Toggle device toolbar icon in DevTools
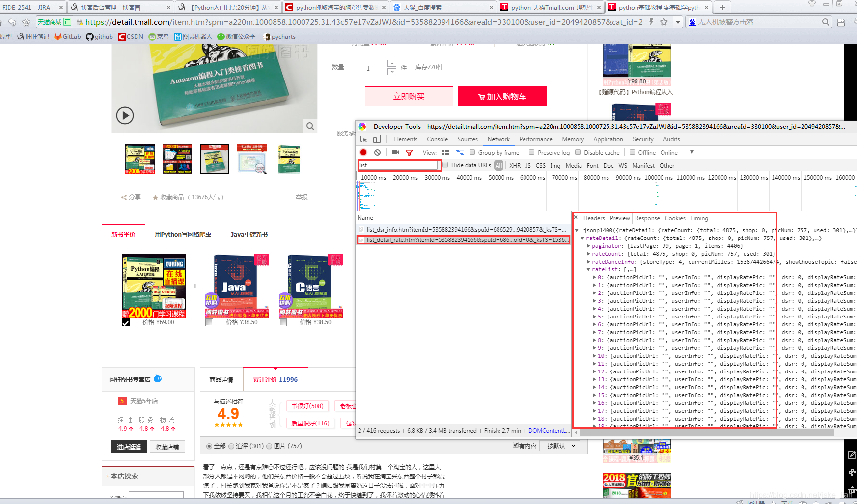The width and height of the screenshot is (857, 504). [377, 139]
